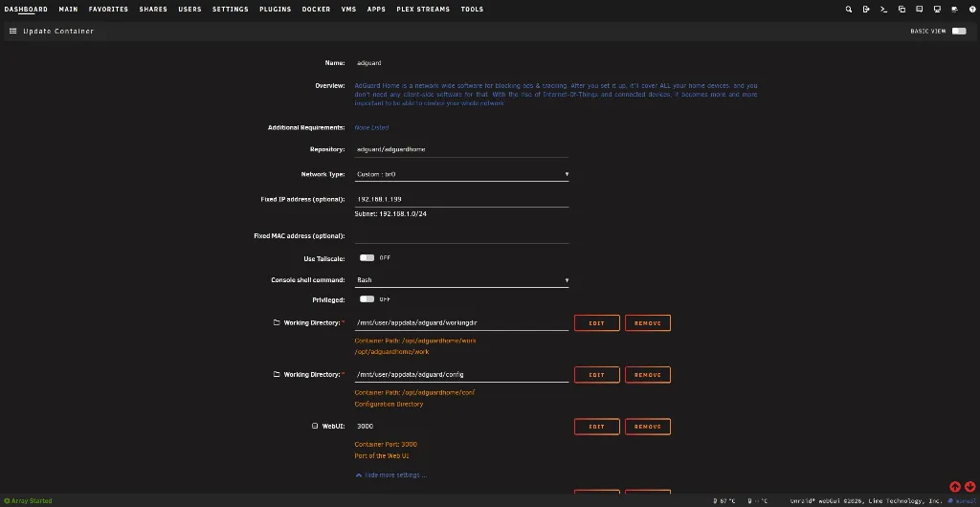
Task: Click the 'Configuration Directory' description text
Action: pos(389,404)
